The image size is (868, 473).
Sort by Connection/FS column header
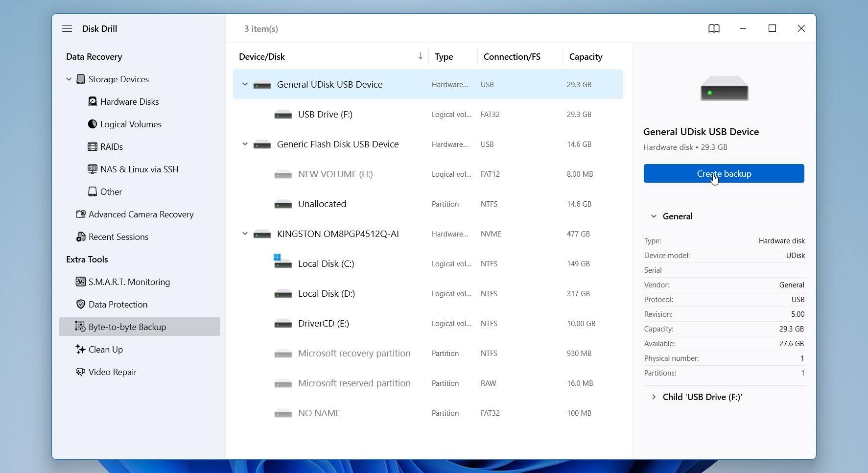click(512, 56)
